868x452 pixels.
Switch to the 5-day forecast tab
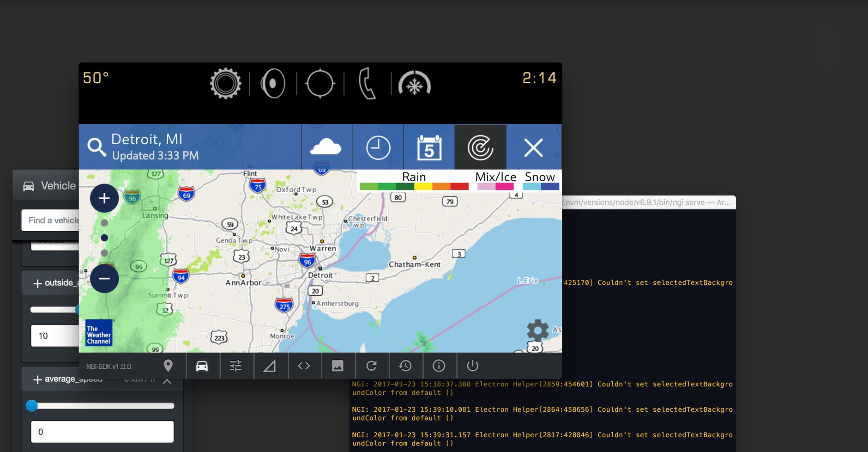click(429, 148)
